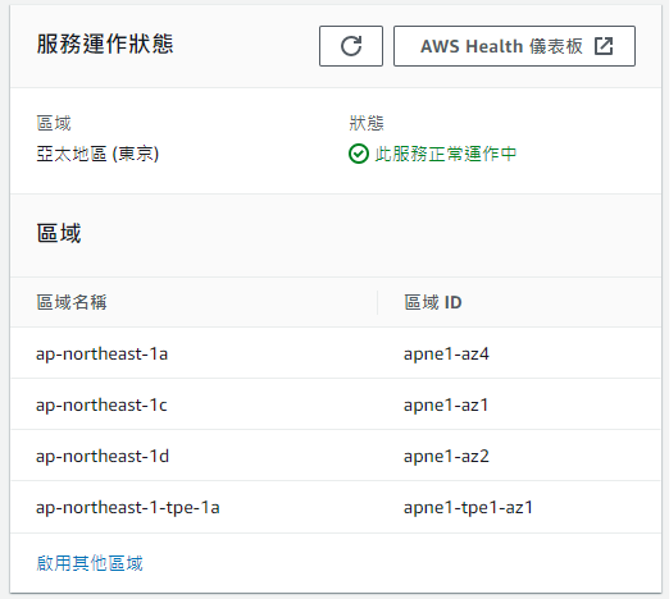Image resolution: width=670 pixels, height=600 pixels.
Task: Open the AWS Health 儀表板 button
Action: click(x=514, y=46)
